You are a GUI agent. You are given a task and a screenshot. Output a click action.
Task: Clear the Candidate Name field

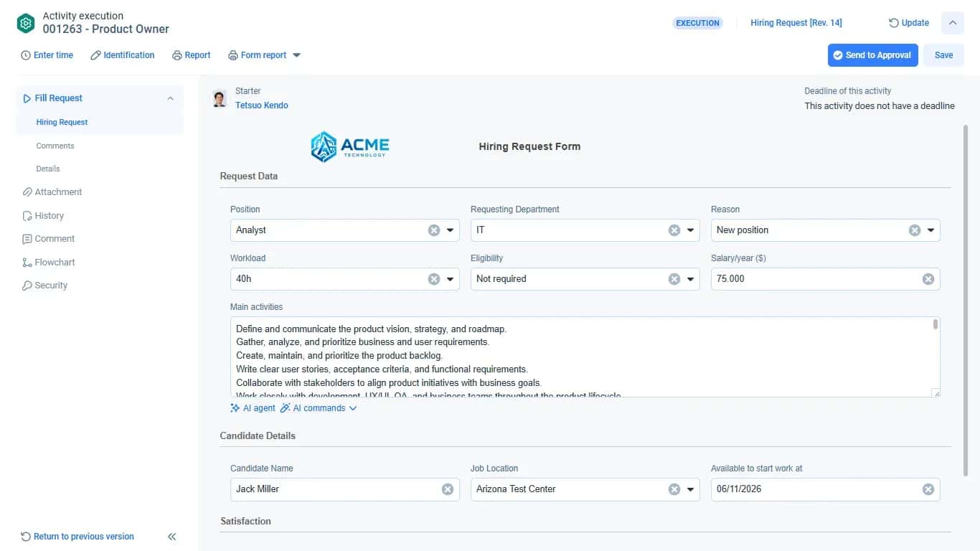448,489
